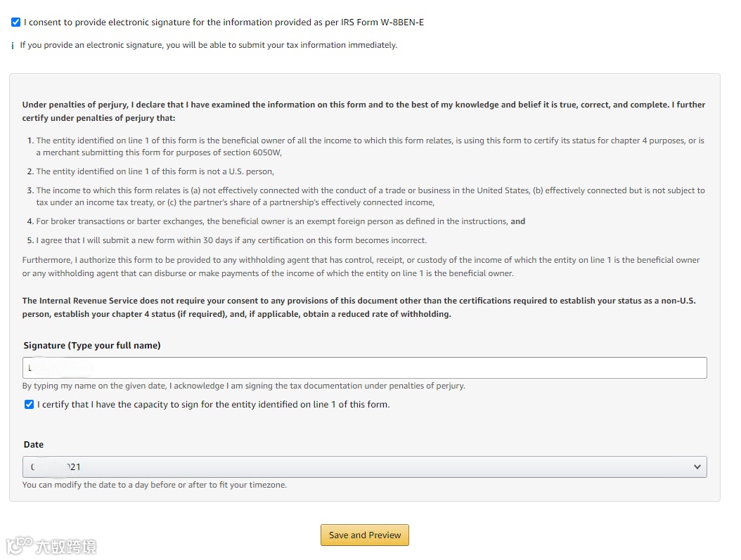The width and height of the screenshot is (741, 560).
Task: Click certification item 4 about broker transactions
Action: pyautogui.click(x=280, y=221)
